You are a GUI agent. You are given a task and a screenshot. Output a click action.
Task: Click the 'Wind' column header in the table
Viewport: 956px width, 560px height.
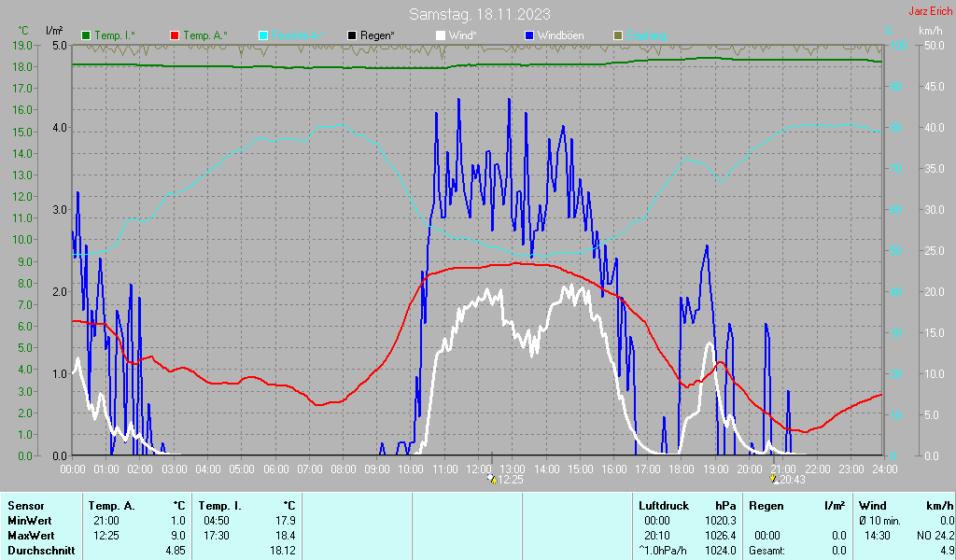(873, 506)
